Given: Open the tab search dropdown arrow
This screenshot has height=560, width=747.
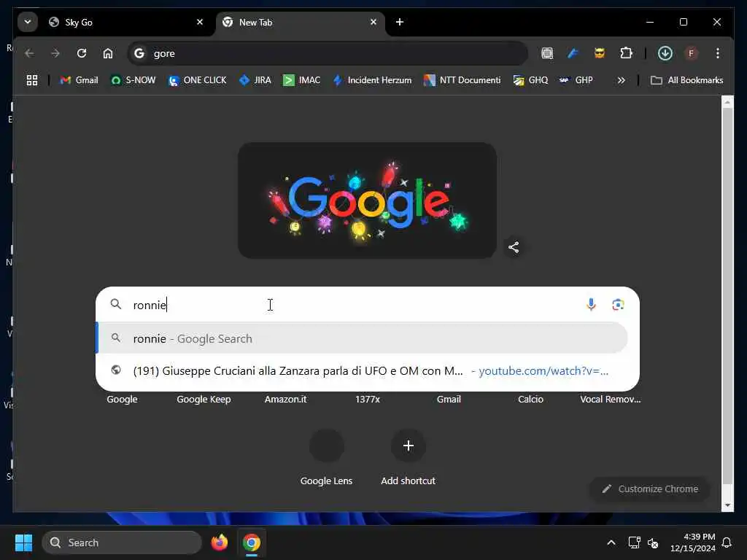Looking at the screenshot, I should pos(28,22).
